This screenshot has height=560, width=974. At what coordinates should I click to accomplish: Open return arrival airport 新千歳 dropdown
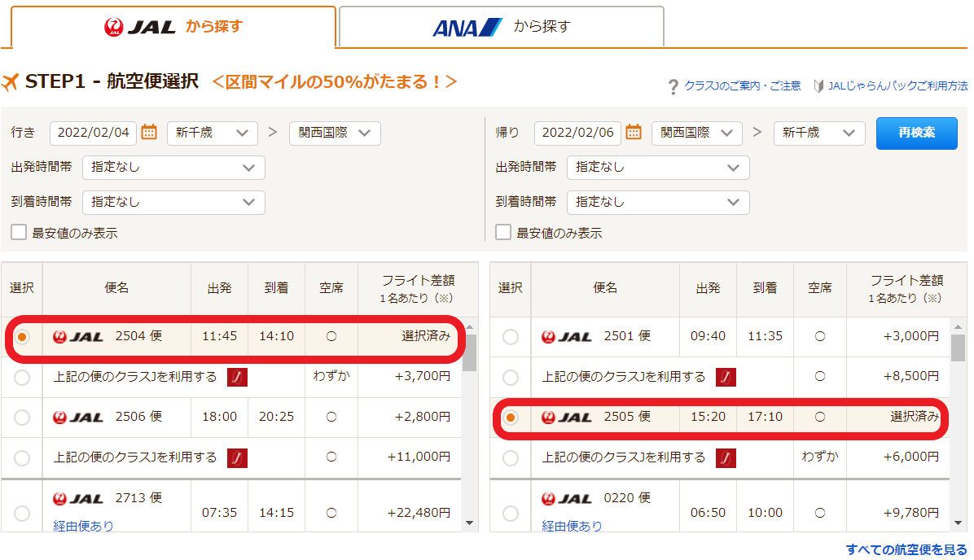click(819, 133)
